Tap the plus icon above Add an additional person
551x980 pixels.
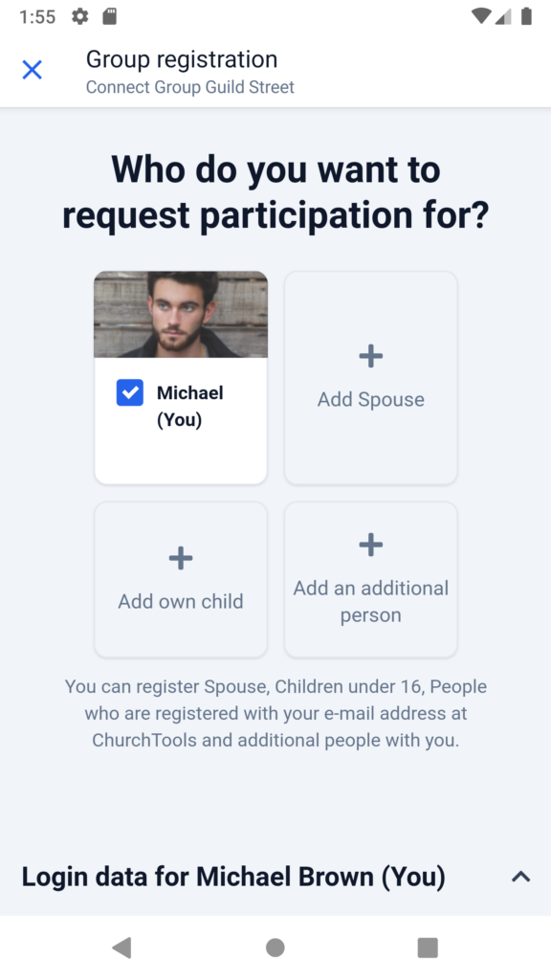pyautogui.click(x=370, y=545)
